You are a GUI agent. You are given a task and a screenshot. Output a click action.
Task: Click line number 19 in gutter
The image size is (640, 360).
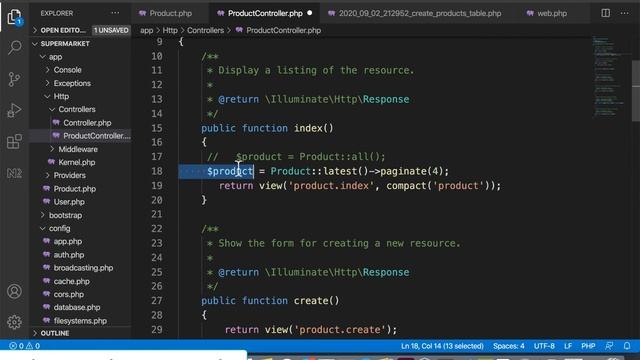pyautogui.click(x=157, y=186)
